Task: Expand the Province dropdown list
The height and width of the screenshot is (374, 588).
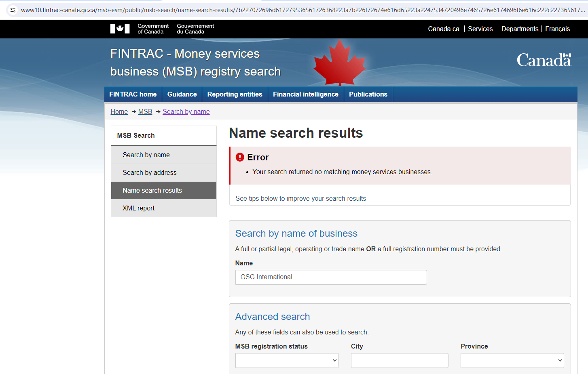Action: [x=512, y=360]
